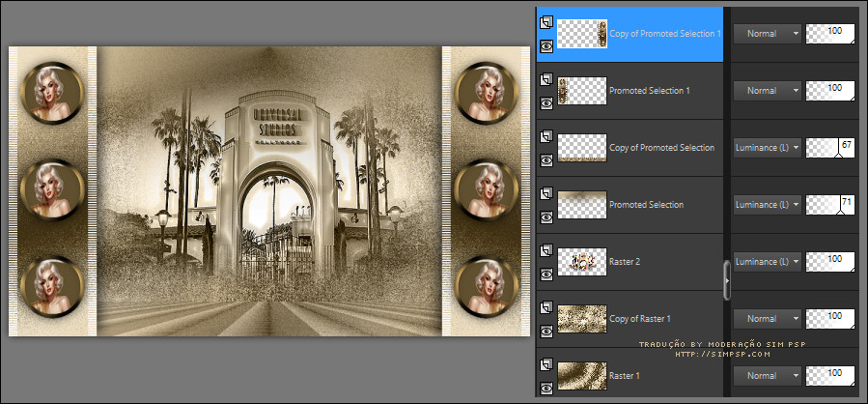Click the Normal blend mode button for Raster 1
The image size is (868, 404).
768,375
